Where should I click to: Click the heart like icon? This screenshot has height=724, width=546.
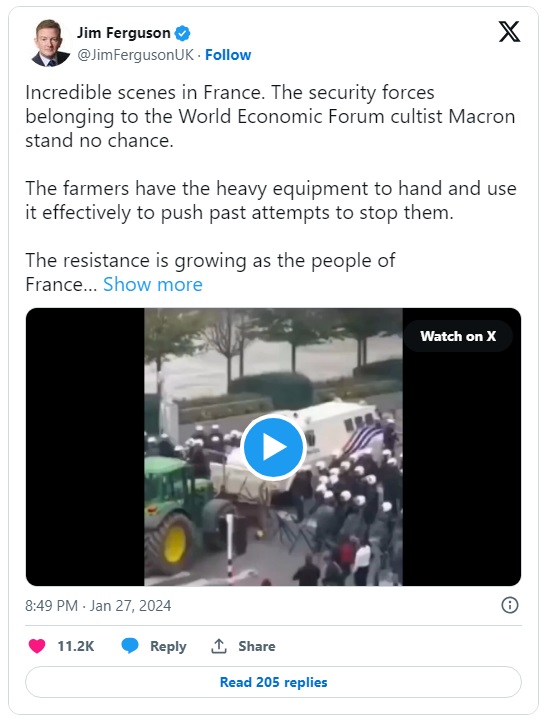tap(37, 646)
